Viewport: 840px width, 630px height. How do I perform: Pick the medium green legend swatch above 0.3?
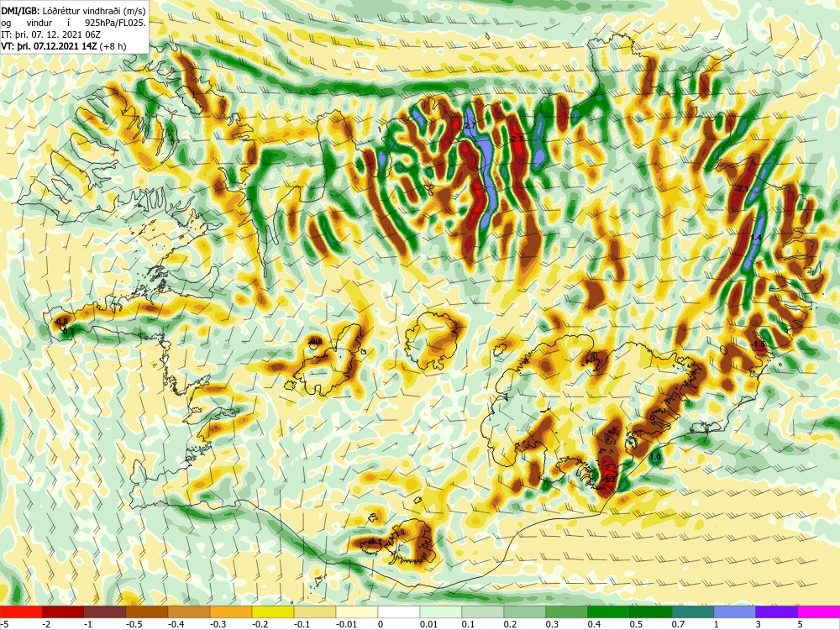coord(567,612)
